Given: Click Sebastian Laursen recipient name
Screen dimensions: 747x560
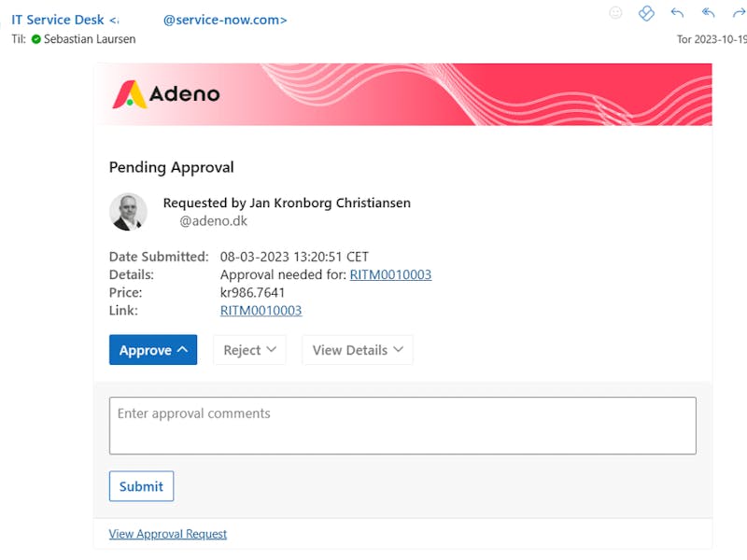Looking at the screenshot, I should pos(90,39).
